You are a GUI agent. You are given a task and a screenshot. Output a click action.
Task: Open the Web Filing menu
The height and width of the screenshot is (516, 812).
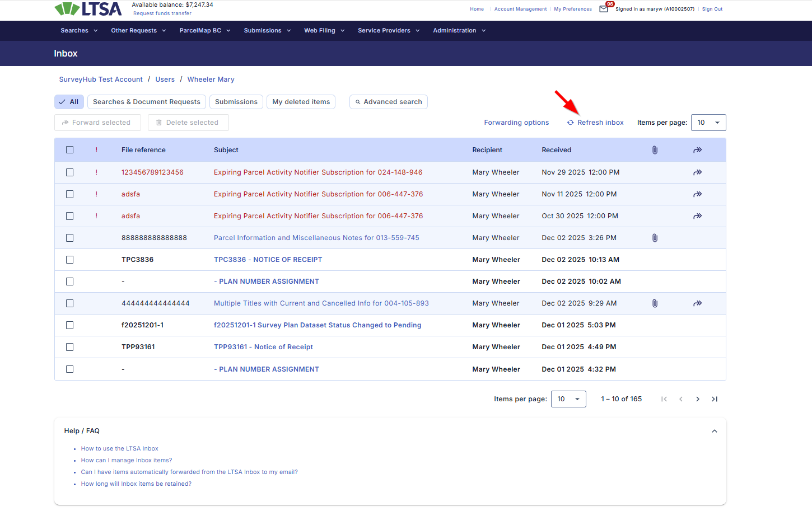(324, 31)
